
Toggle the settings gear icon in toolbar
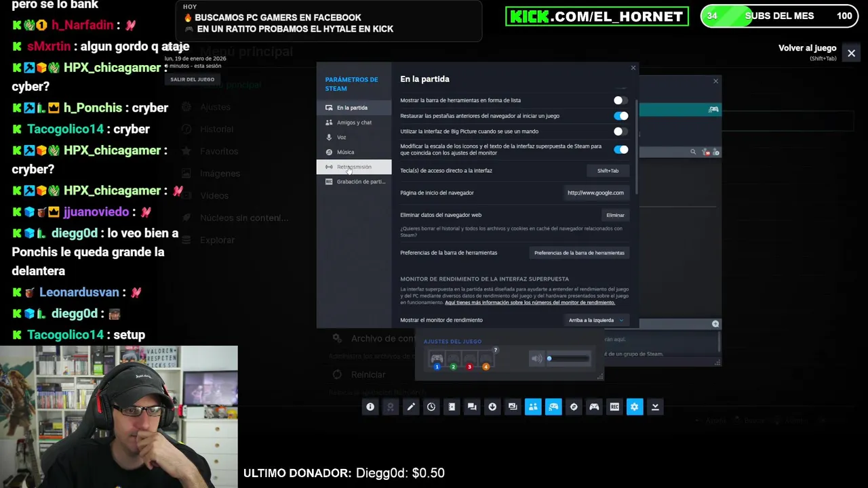tap(635, 407)
